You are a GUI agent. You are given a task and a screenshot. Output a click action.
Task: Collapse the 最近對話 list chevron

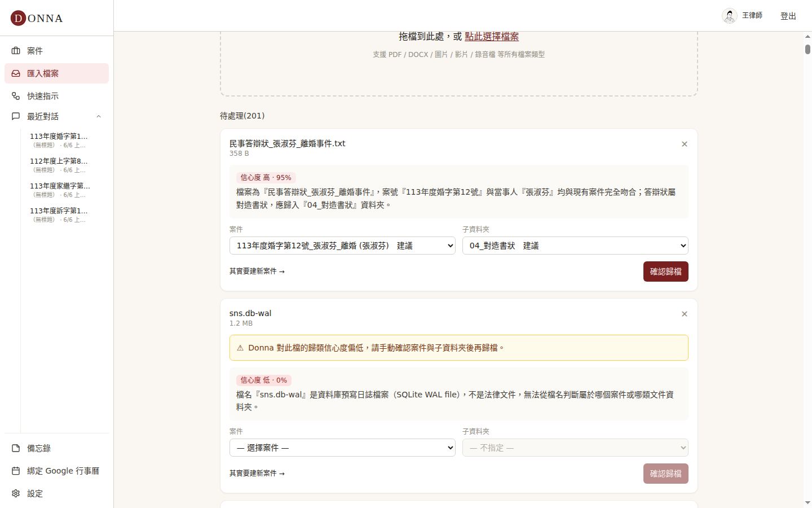click(x=99, y=116)
